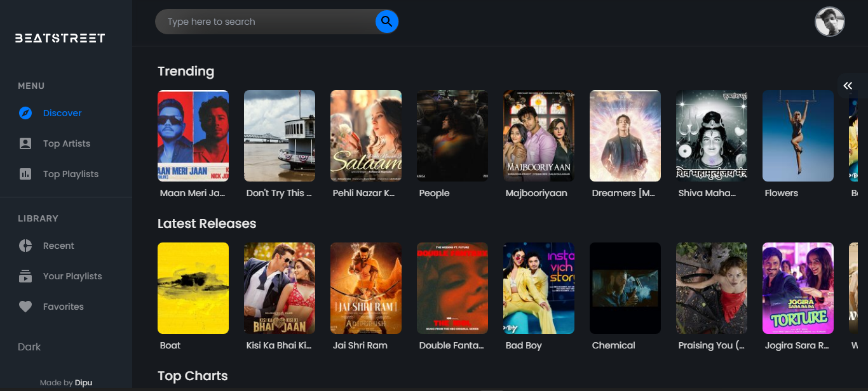Screen dimensions: 868x391
Task: Click the Dipu author link
Action: pos(83,383)
